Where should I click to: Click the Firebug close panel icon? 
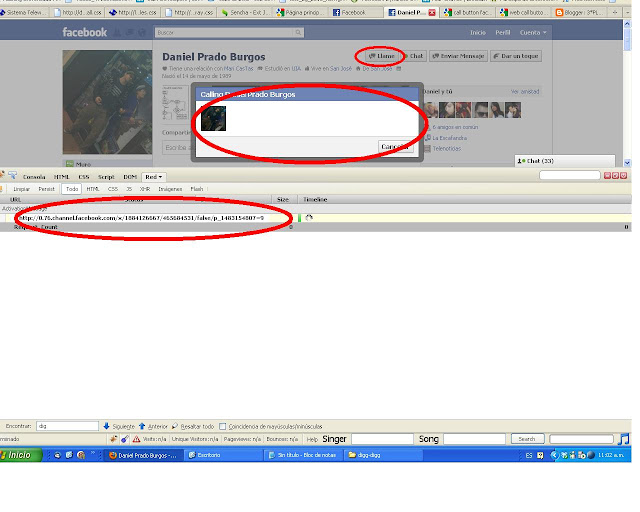[x=623, y=176]
